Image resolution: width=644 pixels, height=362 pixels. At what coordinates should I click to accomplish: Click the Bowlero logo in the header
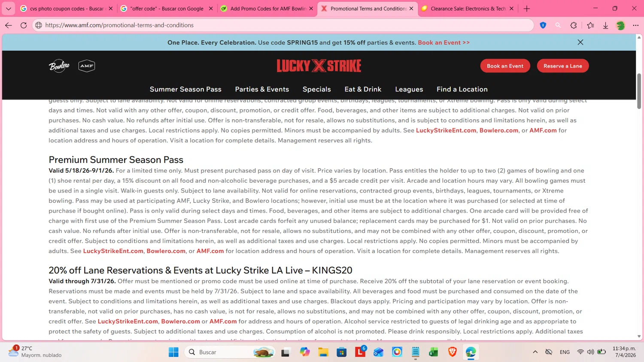[59, 66]
